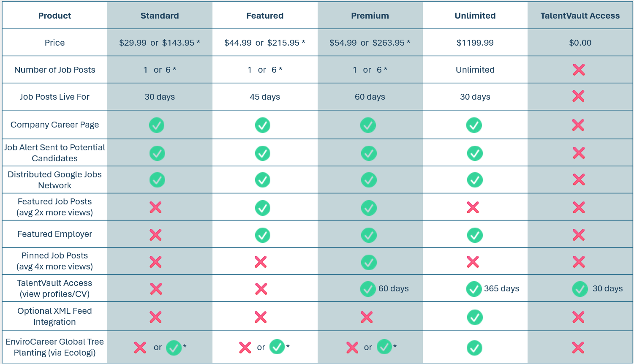Click the Featured plan 45 days cell
This screenshot has width=634, height=364.
pos(265,97)
